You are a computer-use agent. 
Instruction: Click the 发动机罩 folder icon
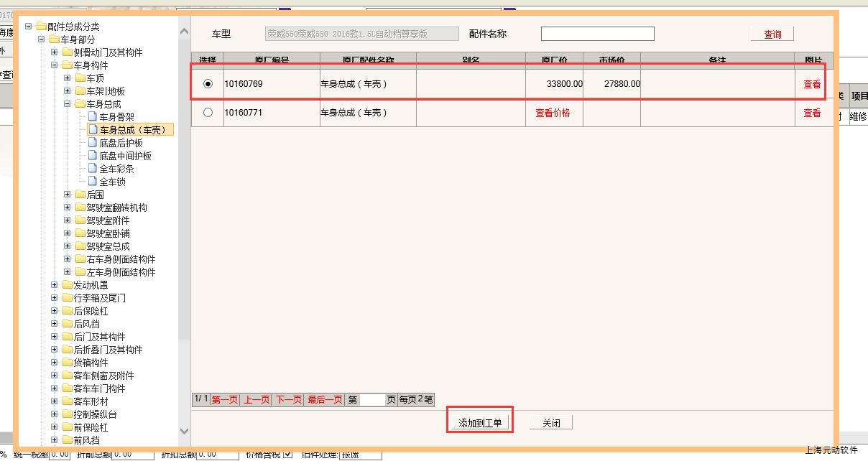67,285
